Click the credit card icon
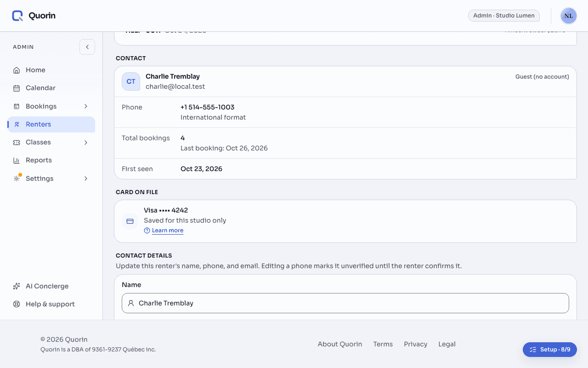This screenshot has width=588, height=368. pyautogui.click(x=130, y=221)
